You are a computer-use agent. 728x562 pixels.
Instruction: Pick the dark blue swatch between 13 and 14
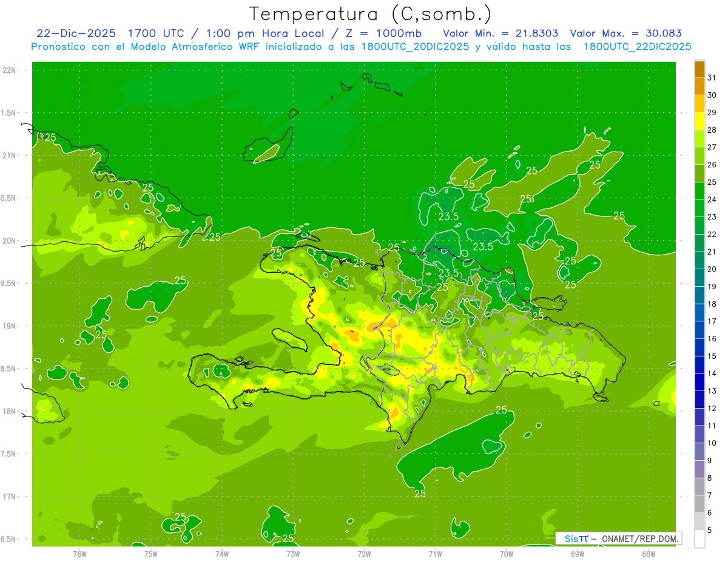tap(699, 382)
